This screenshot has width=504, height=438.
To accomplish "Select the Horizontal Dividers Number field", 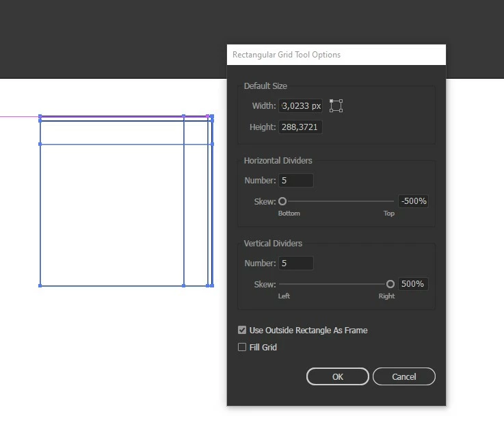I will (295, 180).
